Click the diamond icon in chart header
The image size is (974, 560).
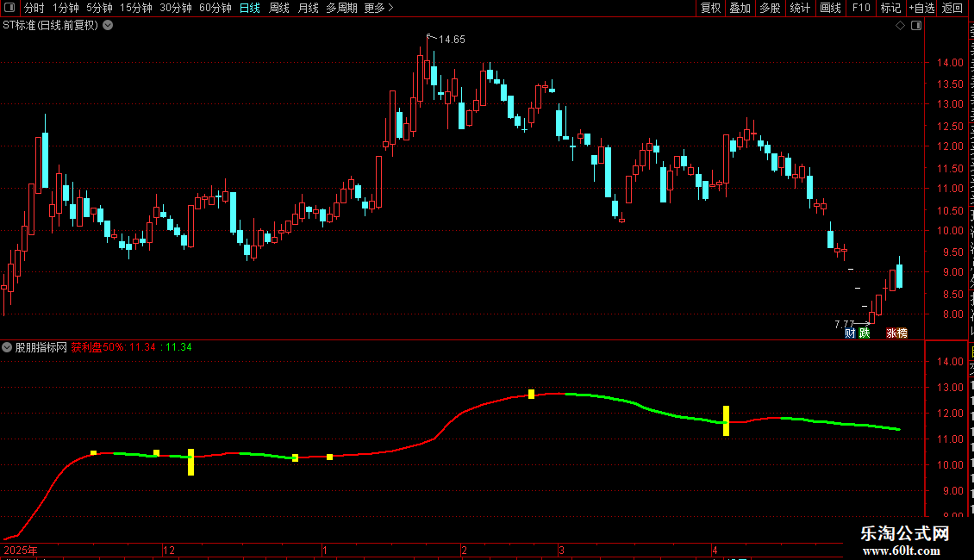click(900, 26)
